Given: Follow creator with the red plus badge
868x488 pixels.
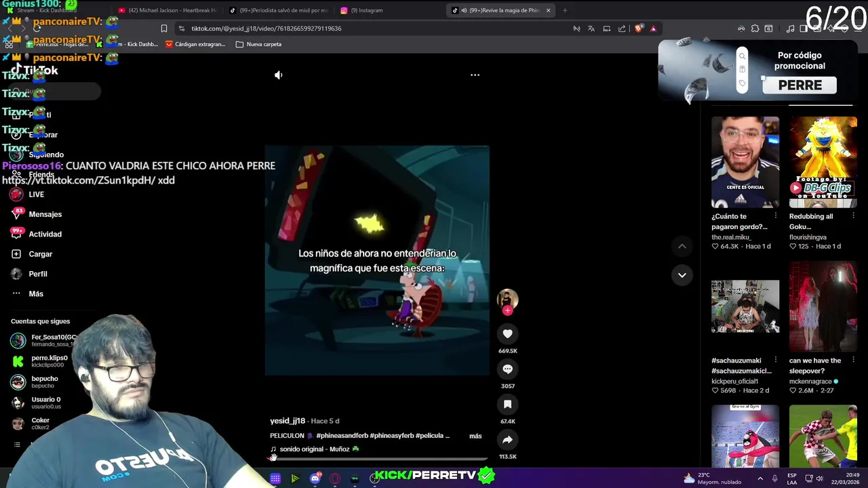Looking at the screenshot, I should tap(507, 310).
